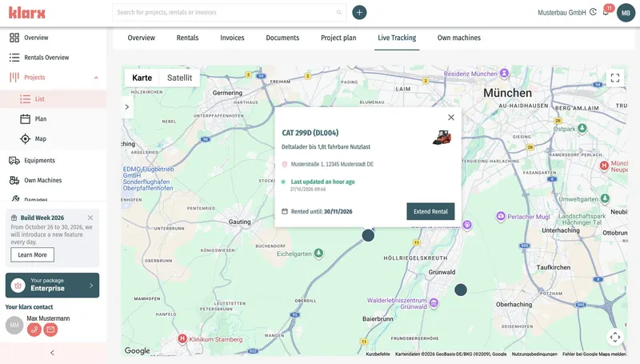Switch map to Karte view

click(142, 78)
